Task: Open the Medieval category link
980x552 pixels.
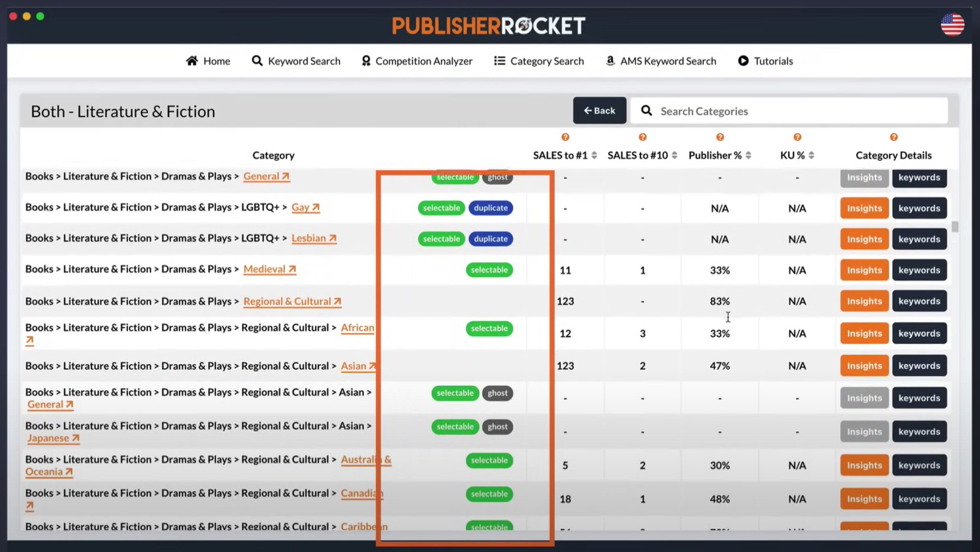Action: coord(270,269)
